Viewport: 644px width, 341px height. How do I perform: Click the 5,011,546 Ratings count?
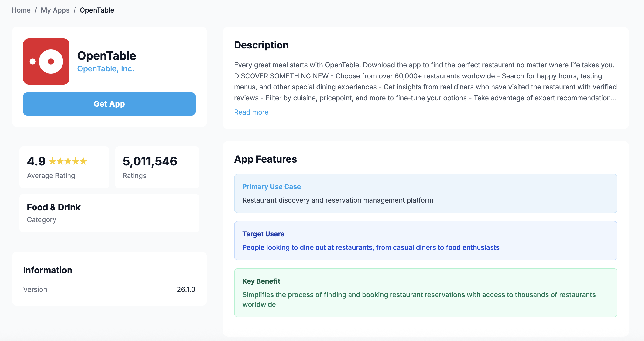pyautogui.click(x=150, y=161)
